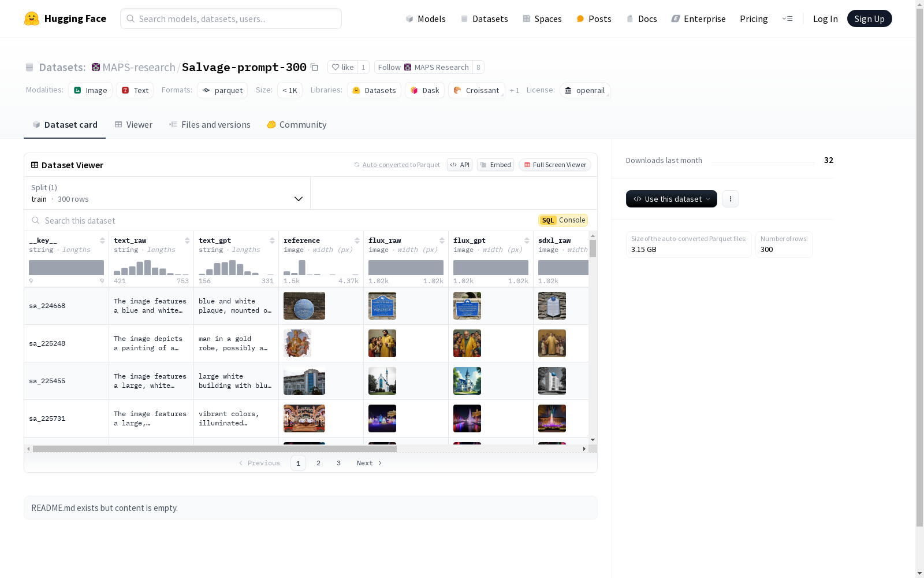Open Enterprise in the top navigation
This screenshot has width=924, height=578.
[x=698, y=18]
